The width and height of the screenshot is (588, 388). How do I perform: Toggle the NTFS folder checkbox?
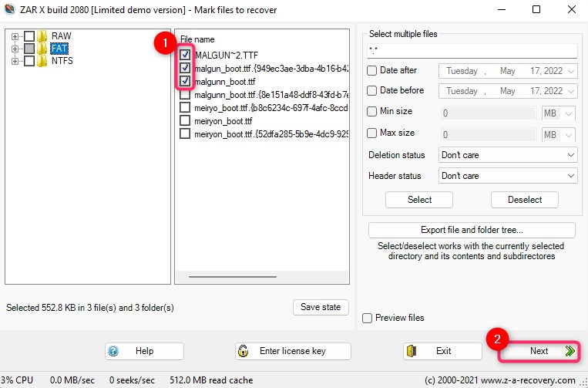[x=29, y=61]
